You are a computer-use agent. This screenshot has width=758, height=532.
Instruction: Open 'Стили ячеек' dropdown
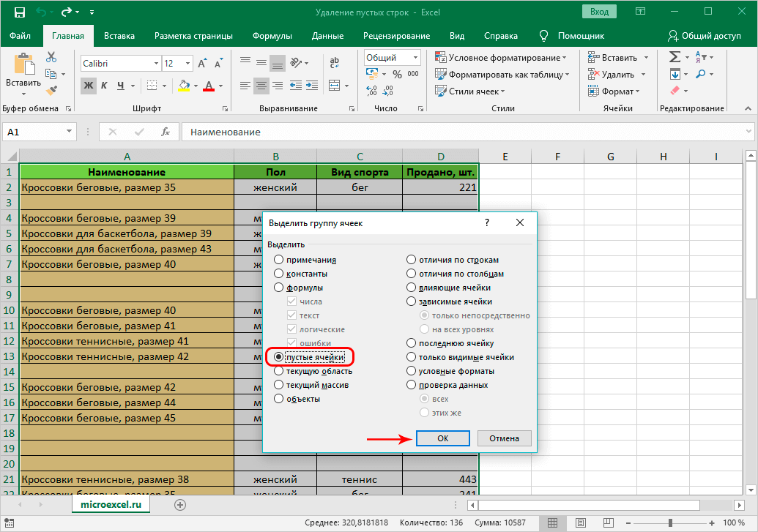click(x=470, y=91)
